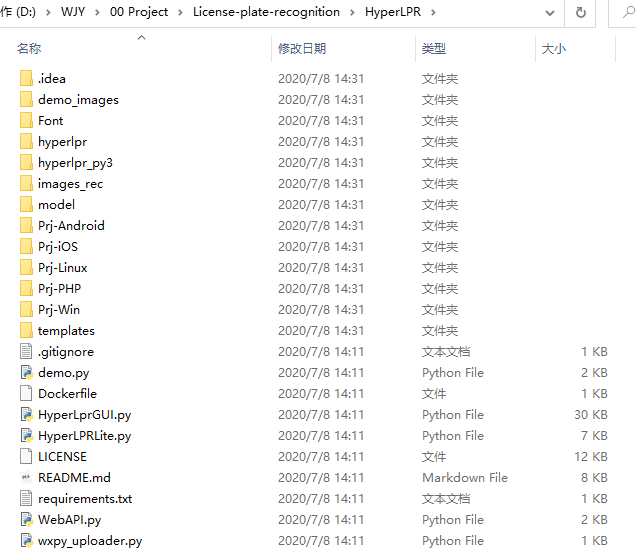Image resolution: width=636 pixels, height=557 pixels.
Task: Click the Prj-Linux folder icon
Action: pos(26,268)
